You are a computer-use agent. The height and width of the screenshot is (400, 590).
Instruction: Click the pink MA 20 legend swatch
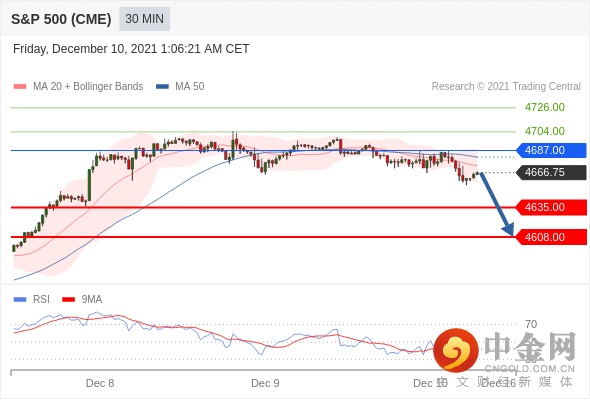coord(20,87)
